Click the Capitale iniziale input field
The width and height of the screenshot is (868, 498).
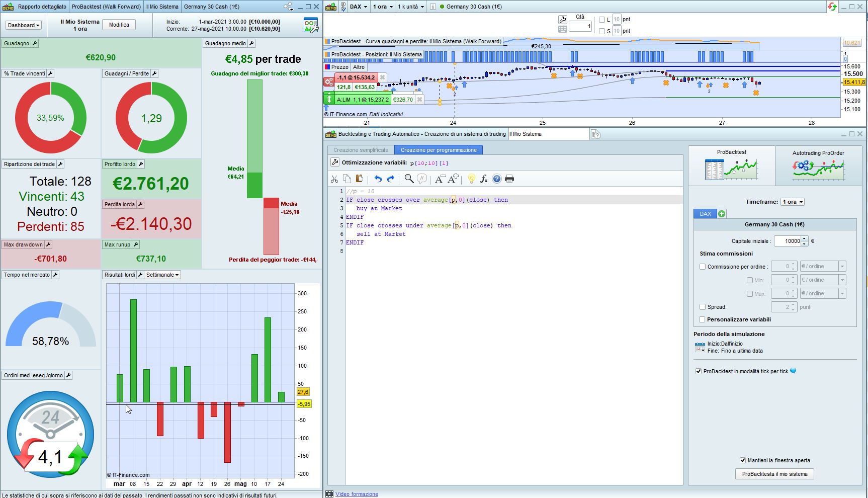point(787,241)
